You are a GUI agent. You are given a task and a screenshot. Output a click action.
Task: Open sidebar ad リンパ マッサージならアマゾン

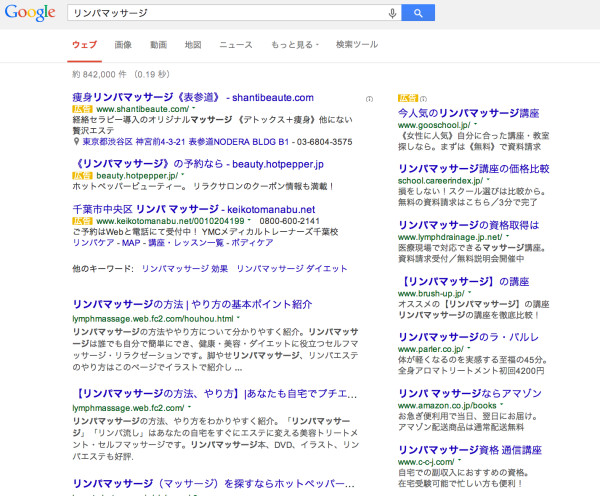(470, 393)
